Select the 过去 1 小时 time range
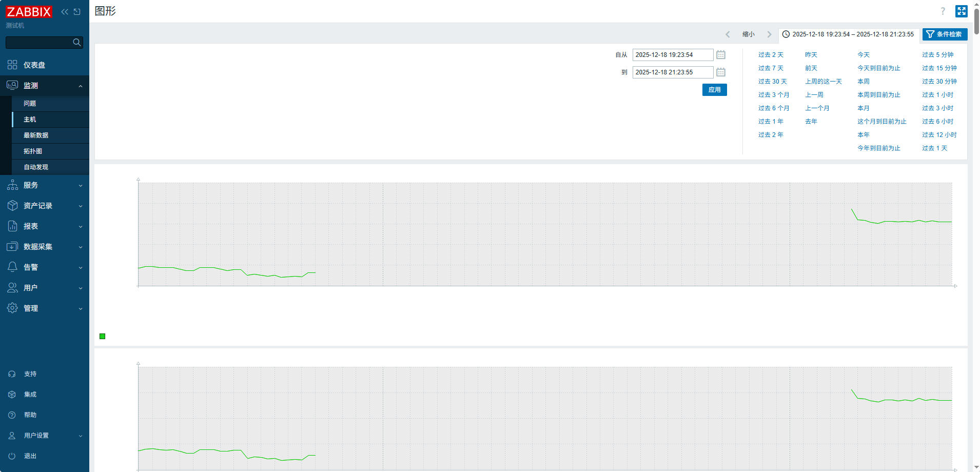The width and height of the screenshot is (980, 472). click(x=937, y=95)
